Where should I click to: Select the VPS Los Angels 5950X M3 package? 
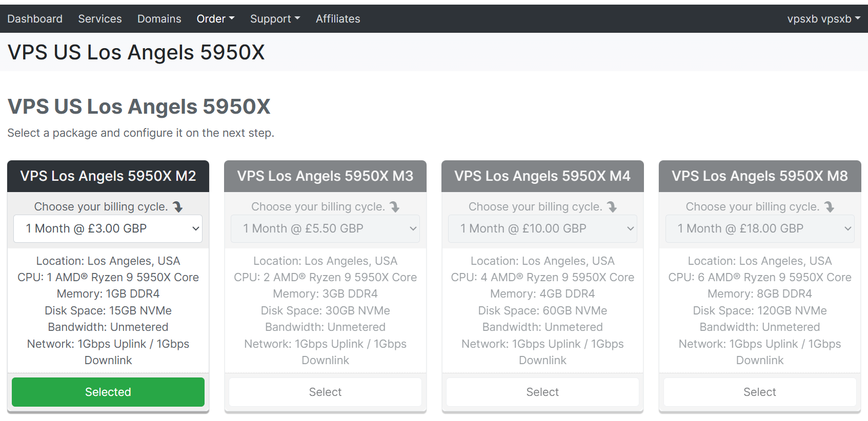325,392
